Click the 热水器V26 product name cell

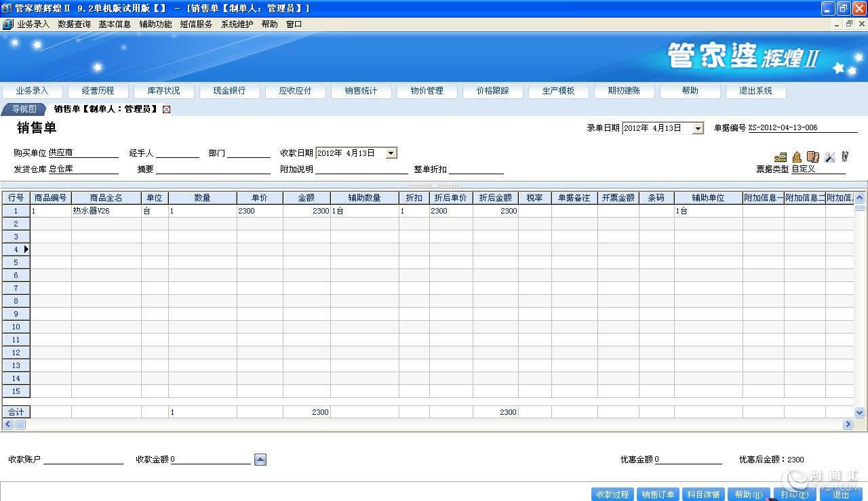coord(106,212)
